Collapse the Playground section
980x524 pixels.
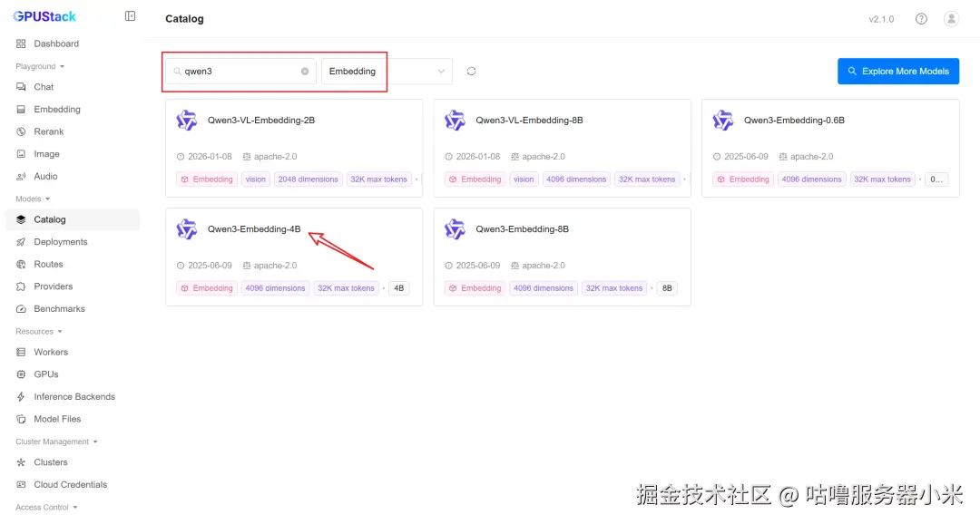[40, 66]
